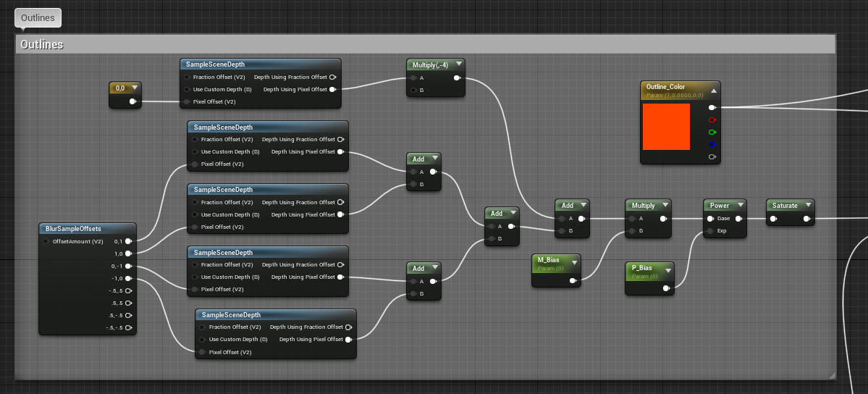
Task: Click the "Param (1,0.0566,0,0)" label
Action: pos(675,96)
